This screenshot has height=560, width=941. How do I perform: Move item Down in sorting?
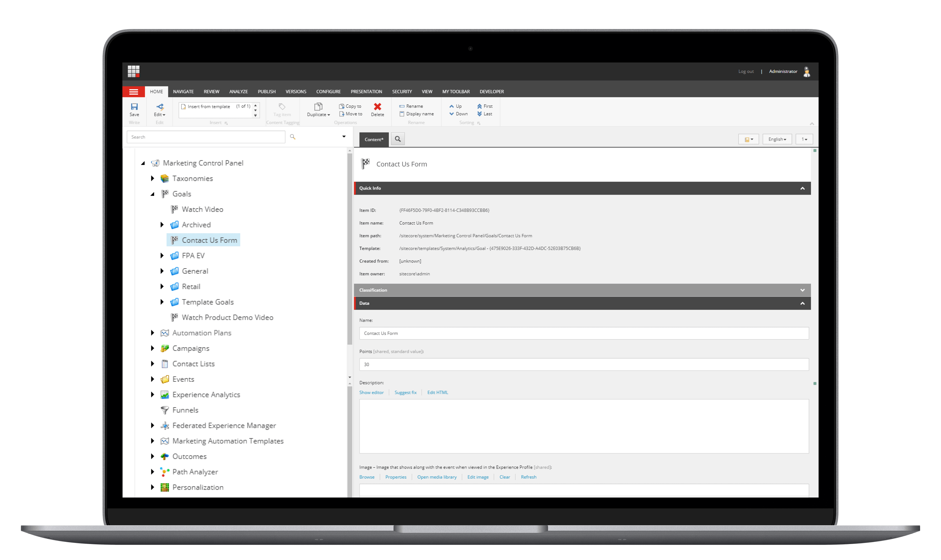pos(458,114)
